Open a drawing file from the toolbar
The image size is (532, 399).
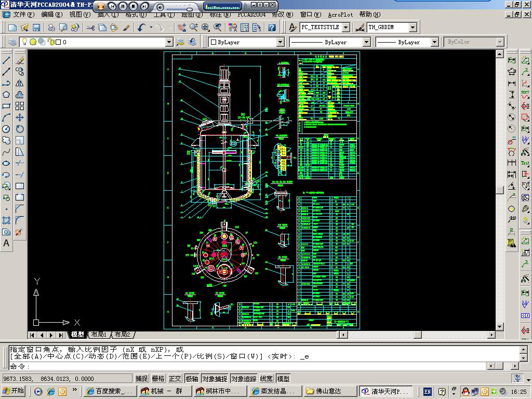(x=24, y=28)
